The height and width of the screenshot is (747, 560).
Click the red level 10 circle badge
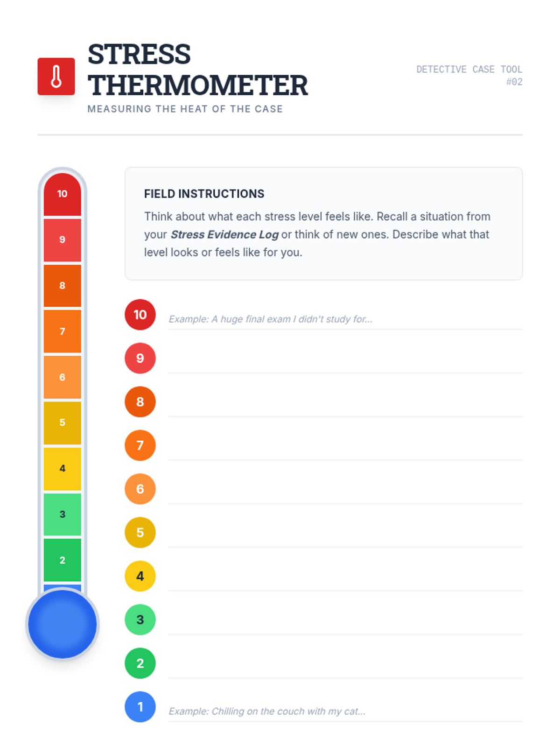pos(140,315)
